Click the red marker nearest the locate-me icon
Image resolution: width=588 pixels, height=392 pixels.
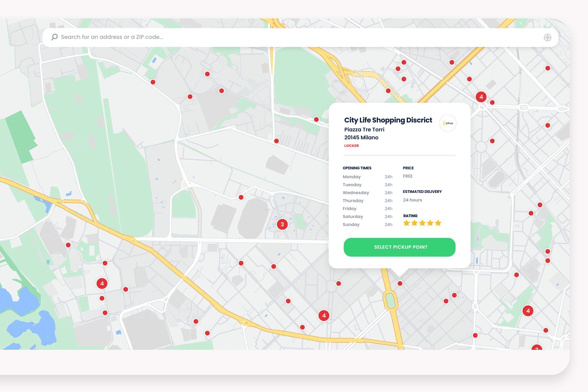548,68
